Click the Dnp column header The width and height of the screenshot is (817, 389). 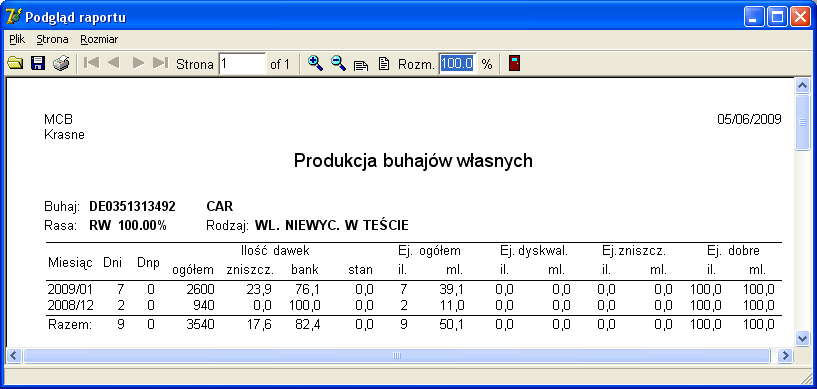(x=148, y=263)
